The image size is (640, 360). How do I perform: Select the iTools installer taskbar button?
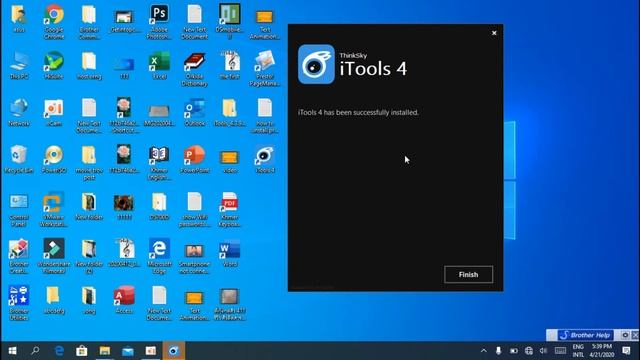click(173, 351)
